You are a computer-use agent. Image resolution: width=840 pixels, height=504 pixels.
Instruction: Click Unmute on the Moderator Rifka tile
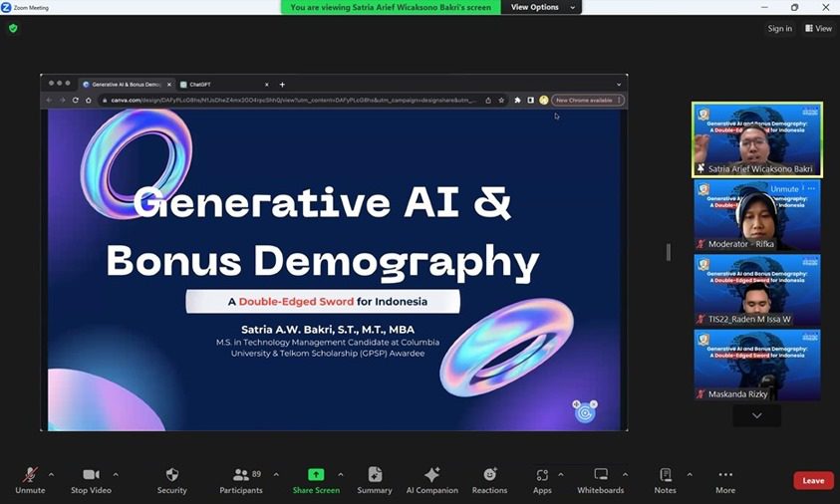[x=784, y=189]
